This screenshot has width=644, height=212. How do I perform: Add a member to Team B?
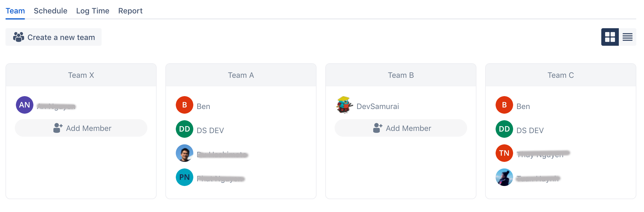pyautogui.click(x=401, y=128)
